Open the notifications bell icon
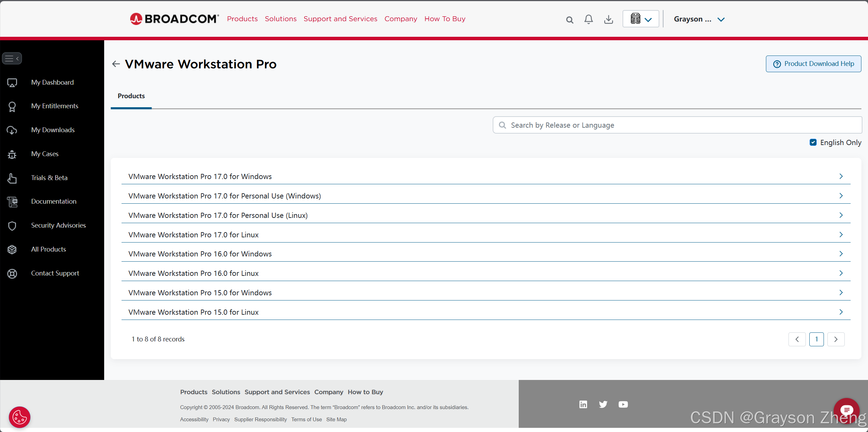This screenshot has height=432, width=868. pyautogui.click(x=589, y=19)
